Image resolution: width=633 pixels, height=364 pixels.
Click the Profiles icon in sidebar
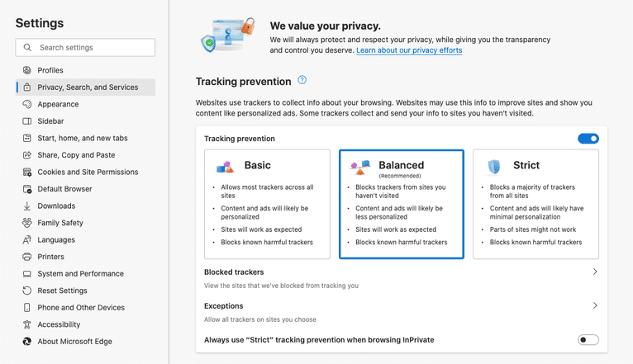click(27, 70)
